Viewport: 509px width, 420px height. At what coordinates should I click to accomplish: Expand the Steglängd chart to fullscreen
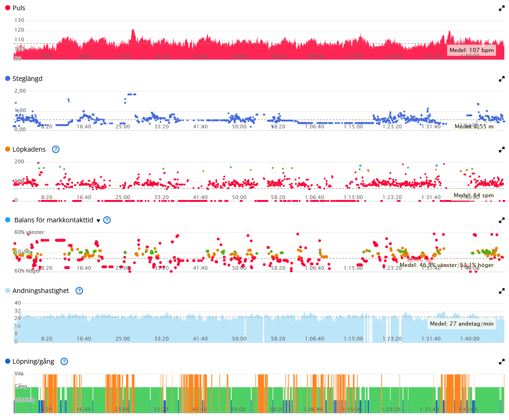pyautogui.click(x=502, y=79)
